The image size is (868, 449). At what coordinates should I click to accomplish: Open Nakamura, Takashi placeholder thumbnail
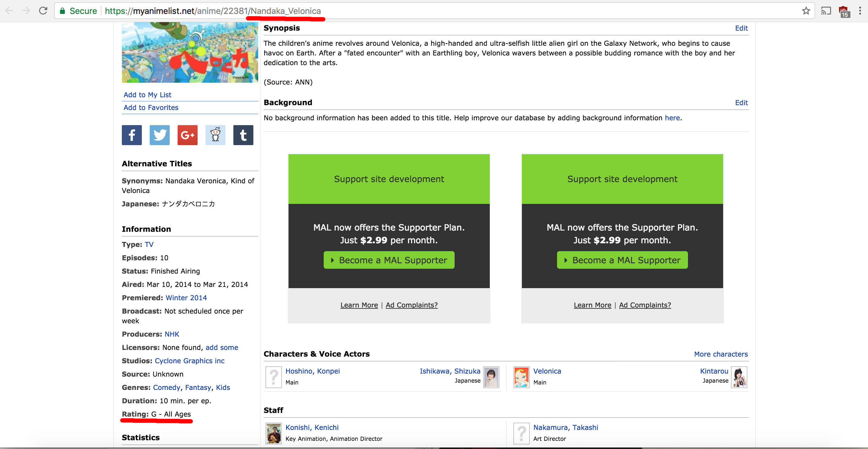pos(521,433)
